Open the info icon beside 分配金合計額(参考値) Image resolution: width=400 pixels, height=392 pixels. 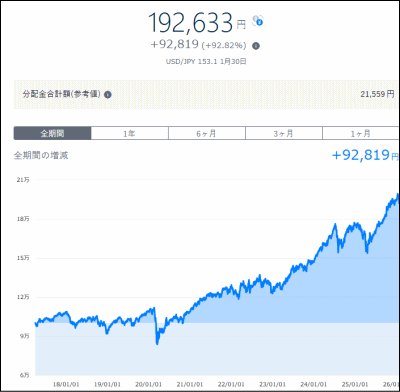coord(107,95)
